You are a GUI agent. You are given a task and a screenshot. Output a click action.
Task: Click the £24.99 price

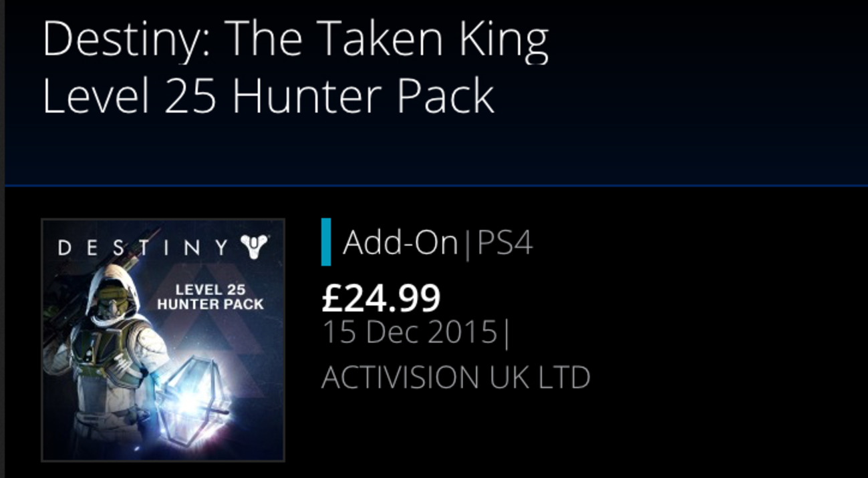tap(381, 297)
